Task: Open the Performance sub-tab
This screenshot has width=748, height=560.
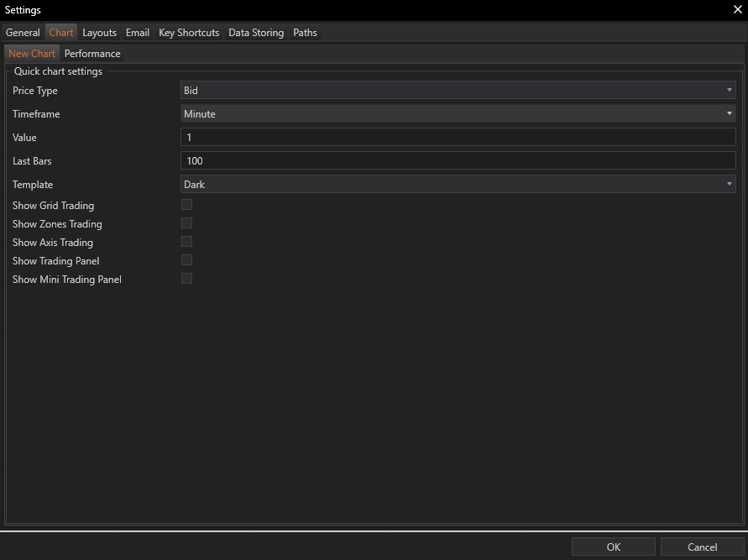Action: (x=92, y=54)
